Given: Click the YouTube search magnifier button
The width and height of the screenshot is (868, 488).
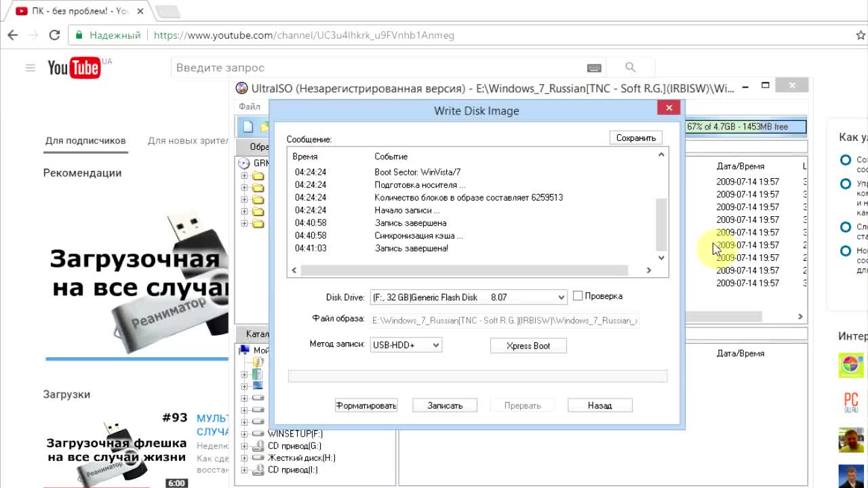Looking at the screenshot, I should [x=631, y=67].
